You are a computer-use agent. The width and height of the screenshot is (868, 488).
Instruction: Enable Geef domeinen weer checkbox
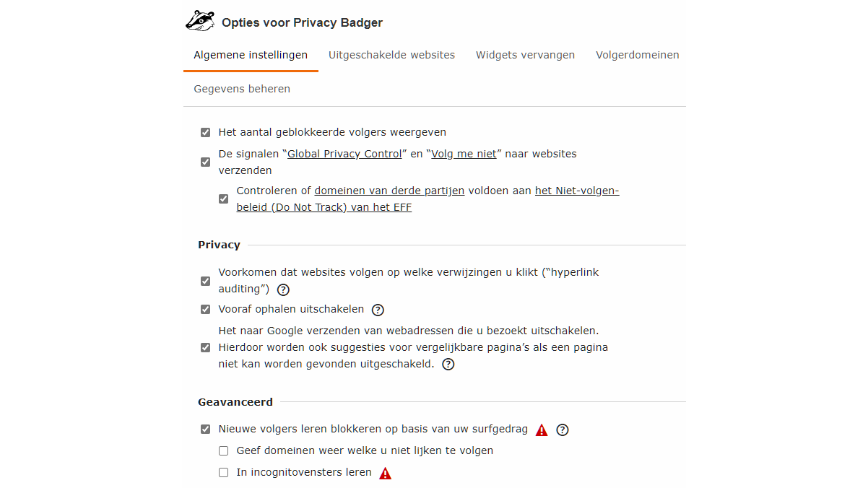pyautogui.click(x=224, y=451)
